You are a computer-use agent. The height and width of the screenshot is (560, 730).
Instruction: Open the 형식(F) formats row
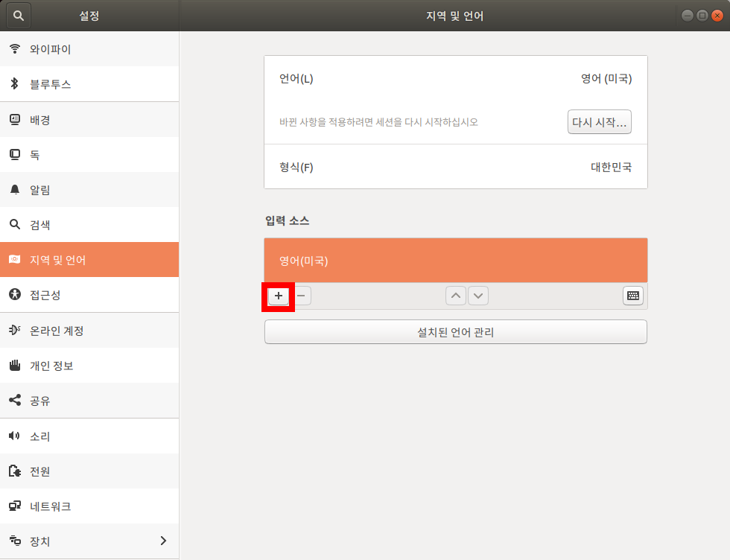(456, 167)
